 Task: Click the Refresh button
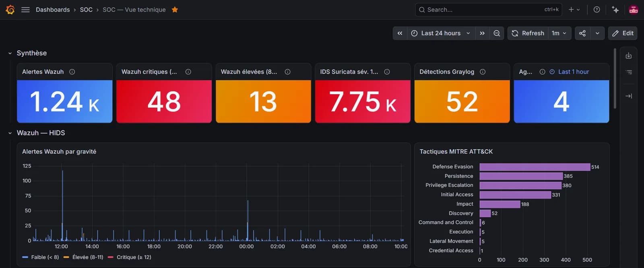pos(528,33)
